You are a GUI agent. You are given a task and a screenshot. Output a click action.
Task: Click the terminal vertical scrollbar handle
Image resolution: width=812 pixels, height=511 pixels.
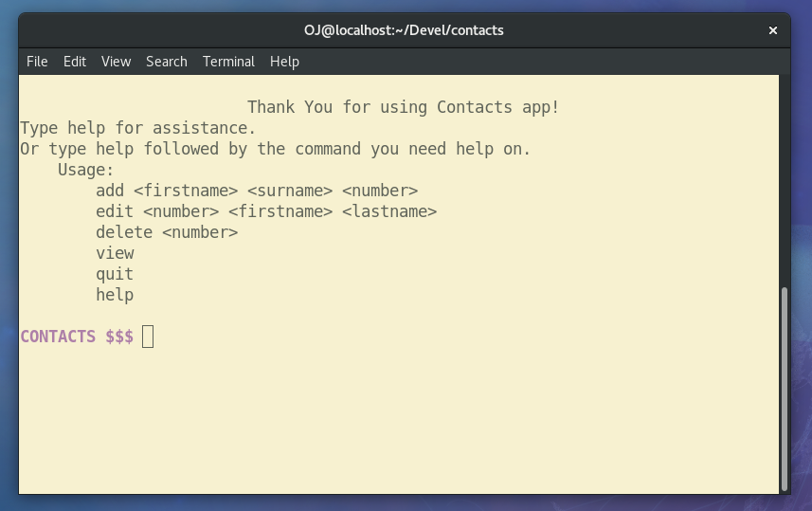785,389
